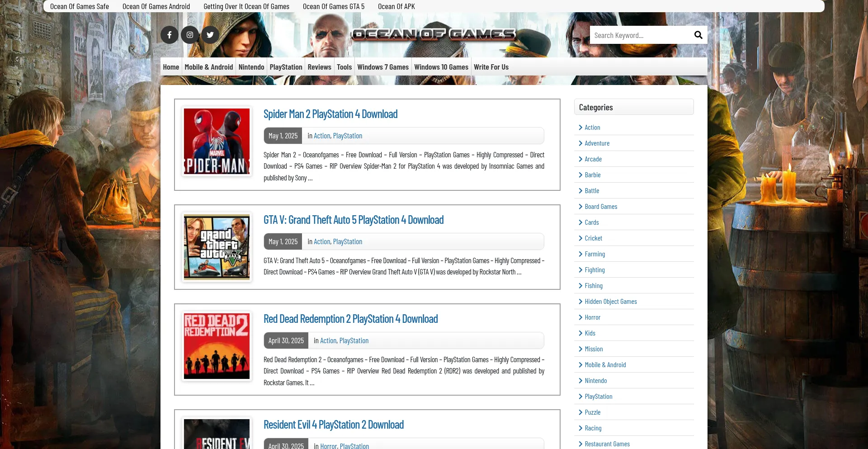Open the Nintendo menu item in navigation

click(x=251, y=67)
